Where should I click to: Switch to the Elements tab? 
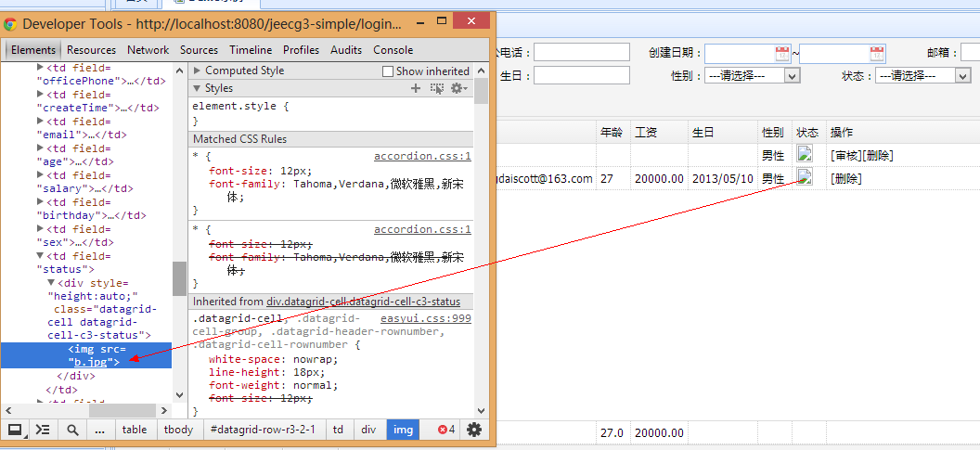(33, 50)
